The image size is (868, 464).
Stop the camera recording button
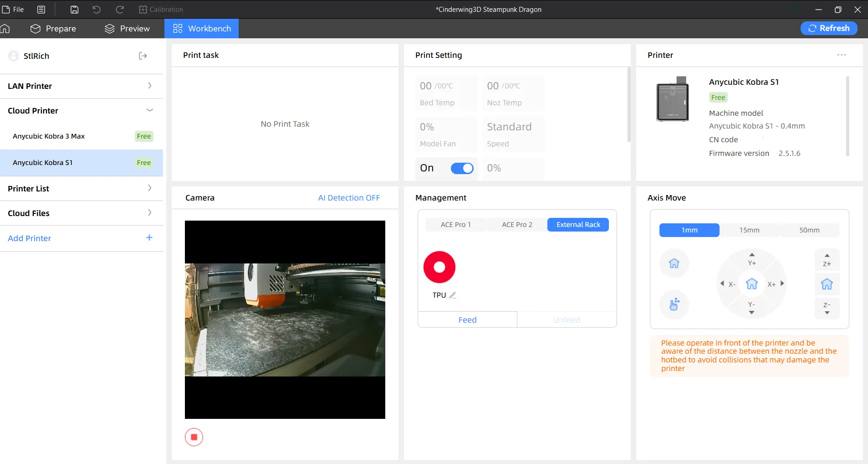pos(194,437)
